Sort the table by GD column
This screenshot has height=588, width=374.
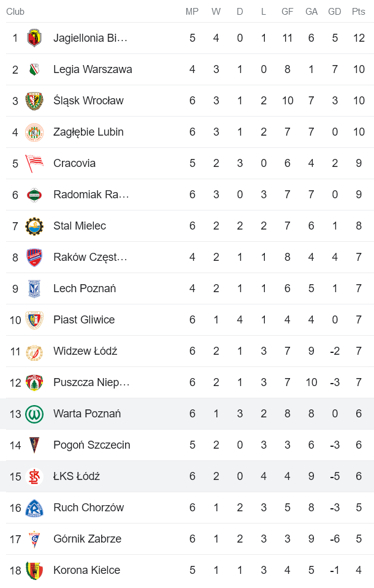[335, 11]
